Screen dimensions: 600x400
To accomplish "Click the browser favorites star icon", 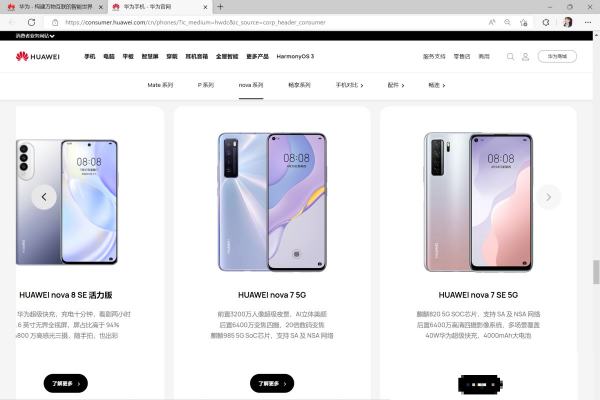I will click(524, 22).
